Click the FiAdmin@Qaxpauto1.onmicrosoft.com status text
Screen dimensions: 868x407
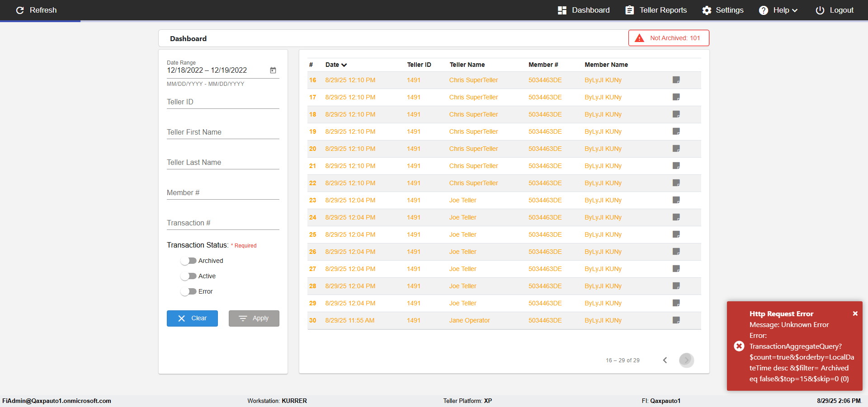[57, 401]
